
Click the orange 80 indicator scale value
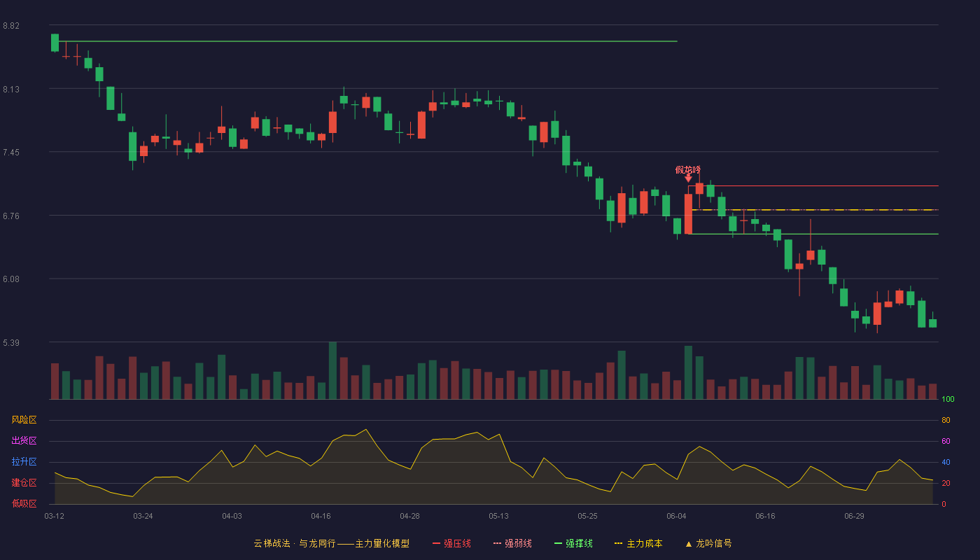click(946, 420)
